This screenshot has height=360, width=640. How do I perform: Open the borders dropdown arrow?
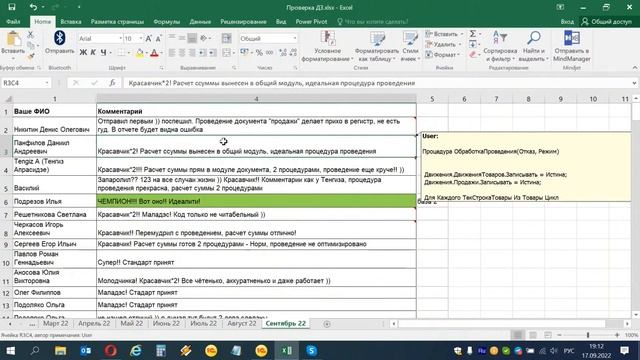point(129,53)
